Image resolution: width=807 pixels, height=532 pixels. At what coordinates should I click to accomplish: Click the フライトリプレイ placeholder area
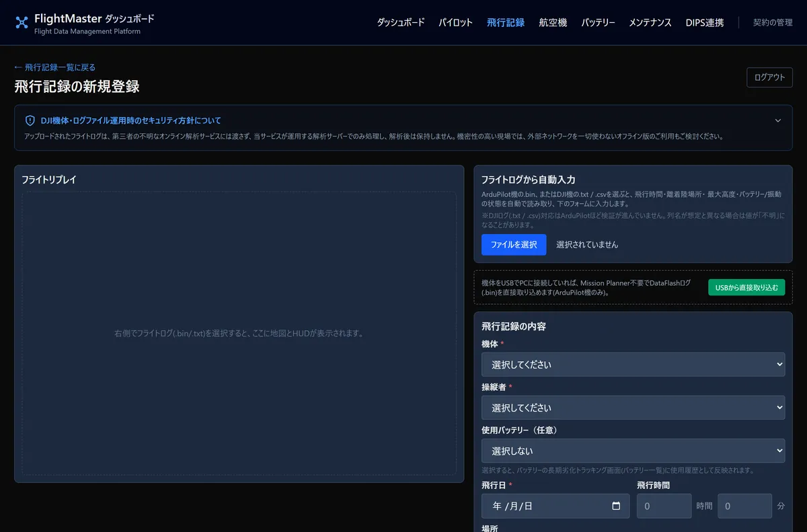(239, 334)
